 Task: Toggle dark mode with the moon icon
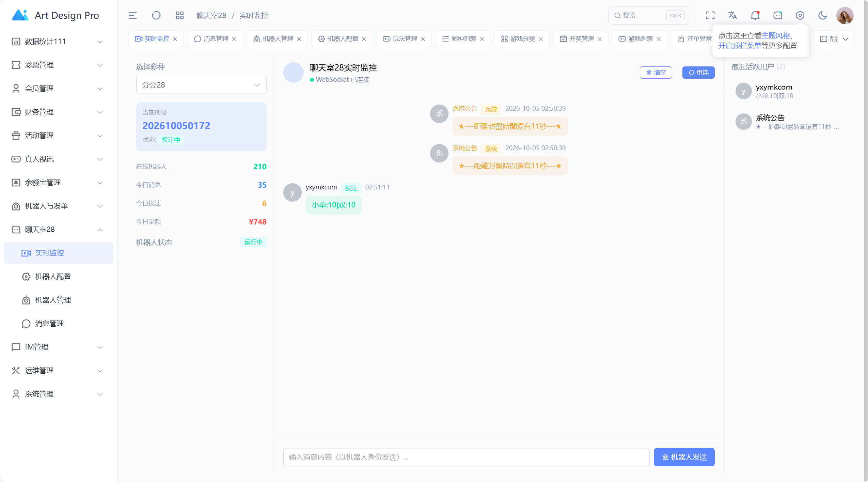pyautogui.click(x=822, y=15)
